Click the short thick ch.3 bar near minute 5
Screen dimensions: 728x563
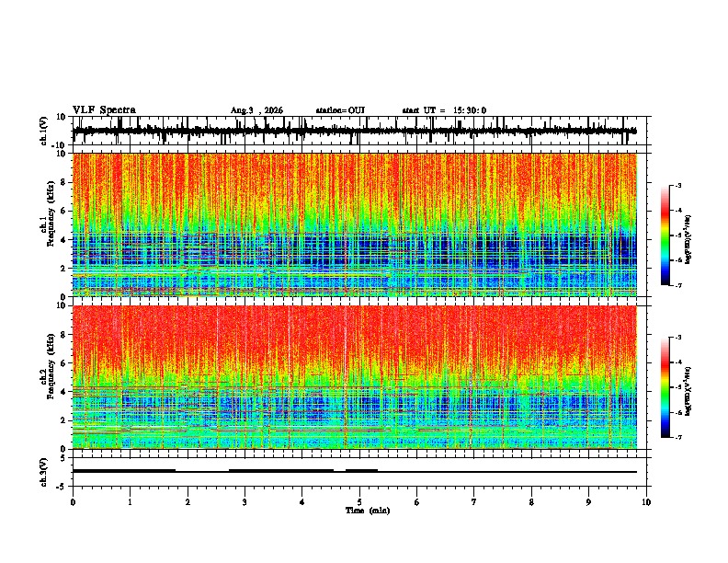361,471
